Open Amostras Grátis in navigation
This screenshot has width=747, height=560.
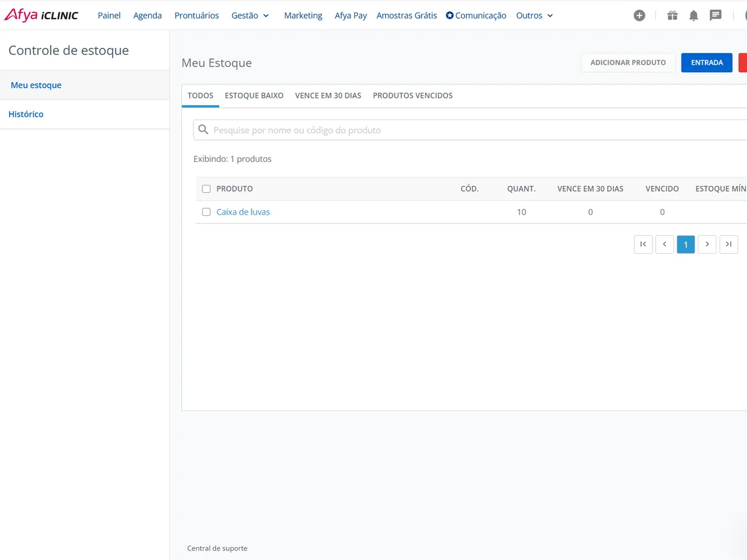406,16
